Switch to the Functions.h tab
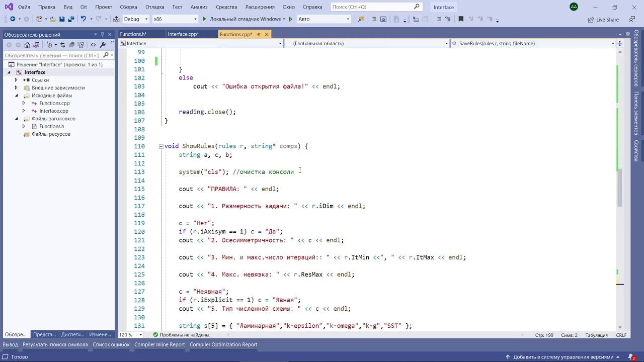The height and width of the screenshot is (362, 644). [x=133, y=34]
